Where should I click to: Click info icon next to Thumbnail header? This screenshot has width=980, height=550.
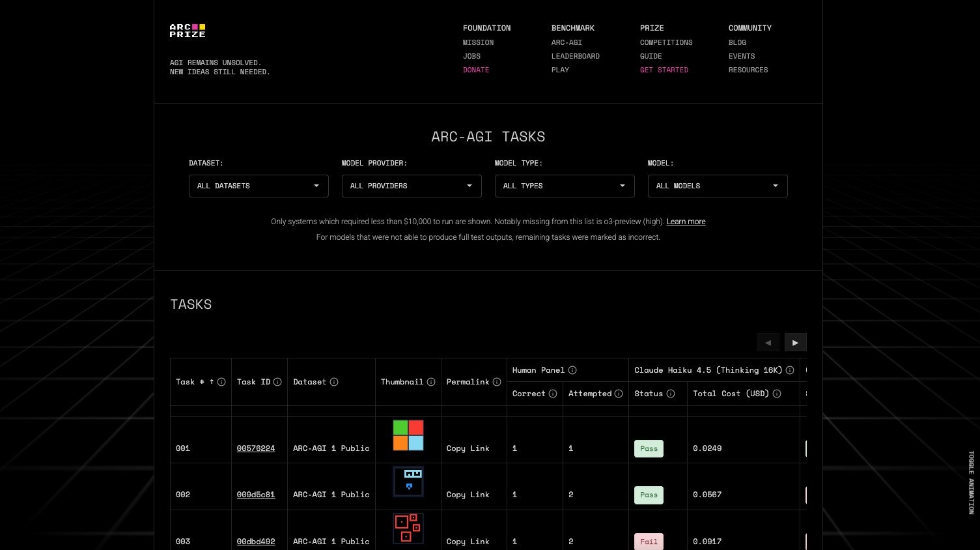[x=431, y=382]
